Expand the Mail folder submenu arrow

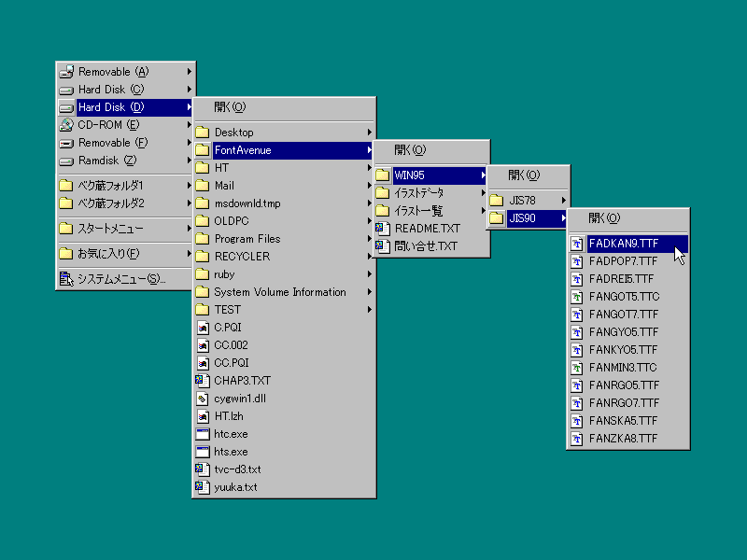pyautogui.click(x=370, y=185)
